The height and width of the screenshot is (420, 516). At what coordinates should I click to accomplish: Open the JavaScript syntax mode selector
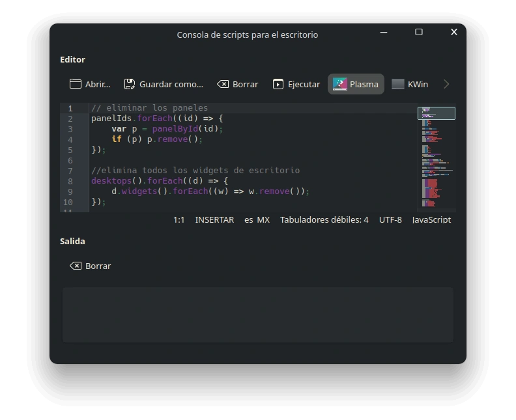pyautogui.click(x=431, y=219)
